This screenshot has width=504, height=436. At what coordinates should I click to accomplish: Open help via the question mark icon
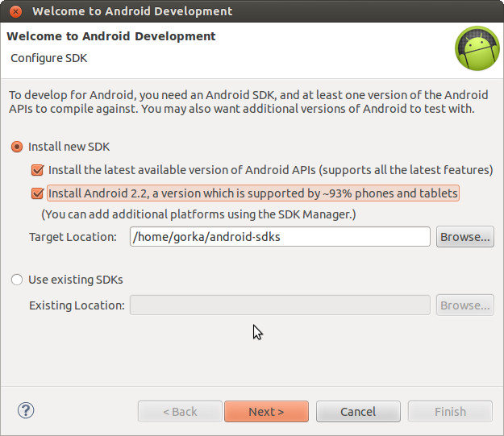(x=25, y=410)
